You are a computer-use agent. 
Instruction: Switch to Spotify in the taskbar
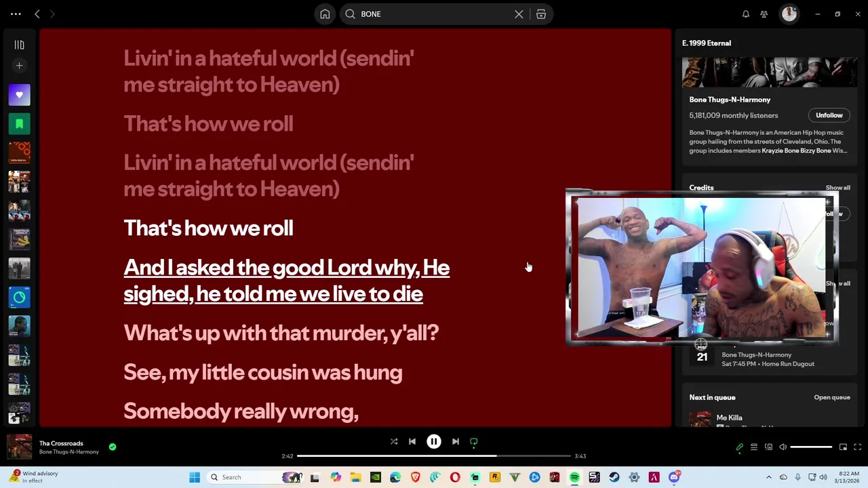(574, 477)
